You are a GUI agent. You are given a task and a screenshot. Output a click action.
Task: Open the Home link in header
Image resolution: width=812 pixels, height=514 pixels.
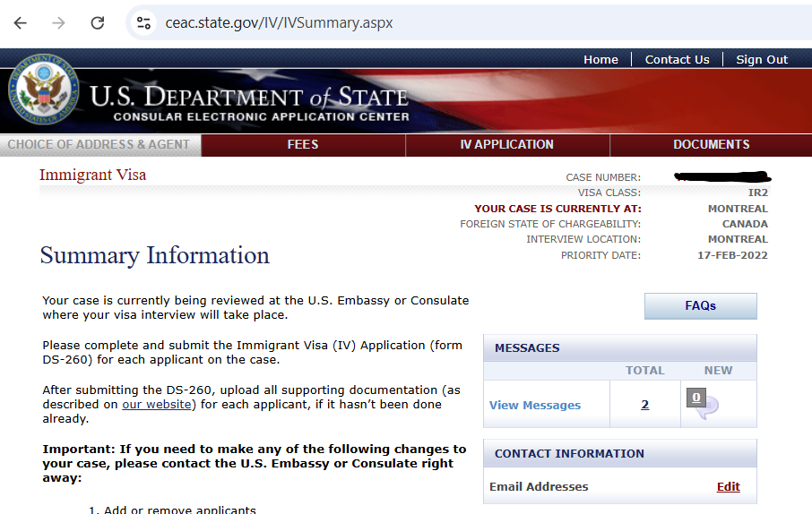600,59
